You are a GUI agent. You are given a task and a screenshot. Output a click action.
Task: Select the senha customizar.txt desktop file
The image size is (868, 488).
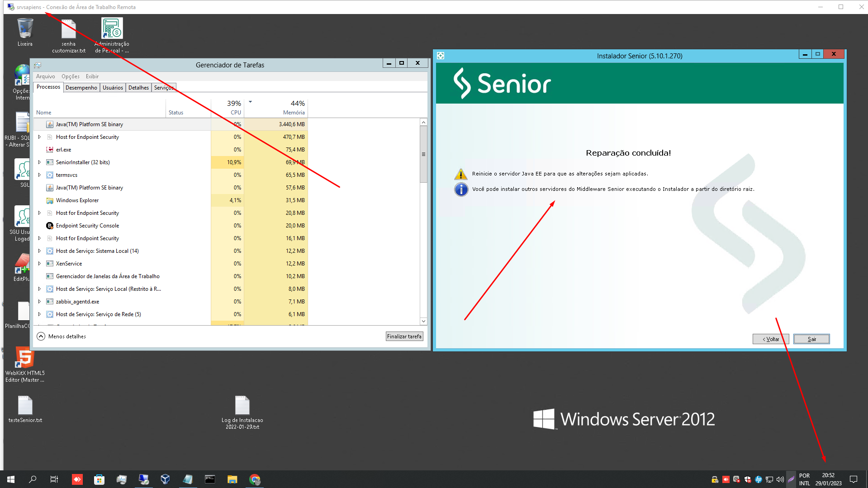pyautogui.click(x=68, y=36)
